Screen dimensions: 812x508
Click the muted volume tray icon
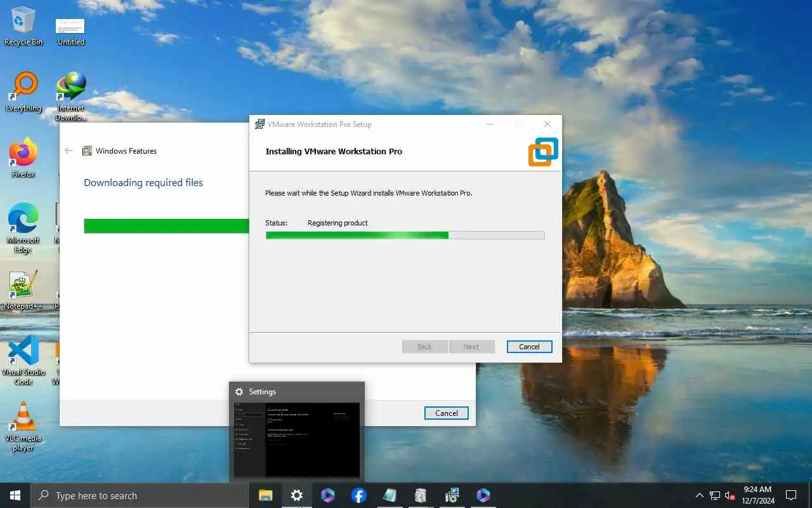coord(730,495)
